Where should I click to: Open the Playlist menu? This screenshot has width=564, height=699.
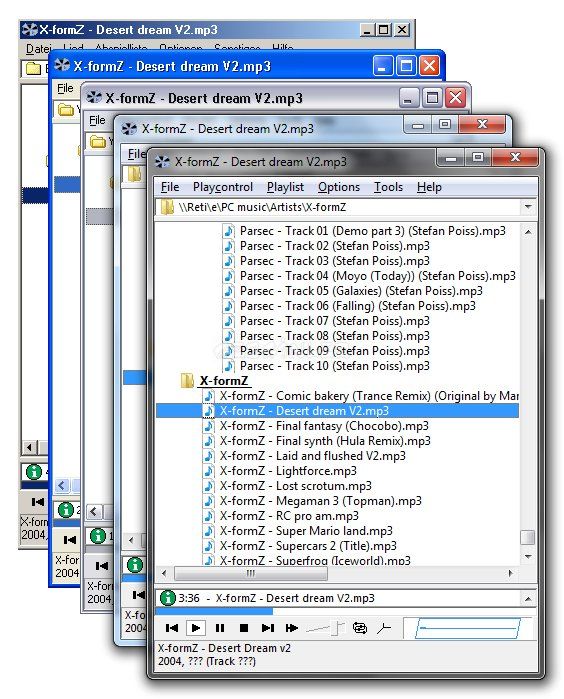pos(285,187)
